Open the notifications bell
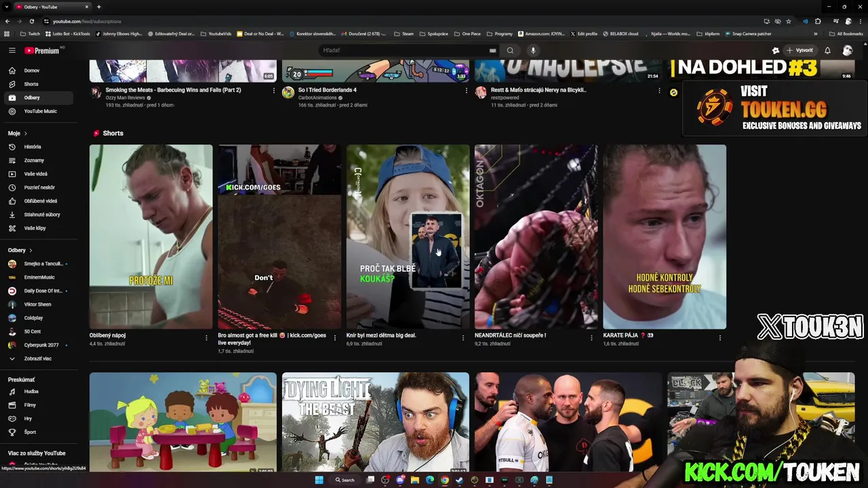The width and height of the screenshot is (868, 488). 827,50
